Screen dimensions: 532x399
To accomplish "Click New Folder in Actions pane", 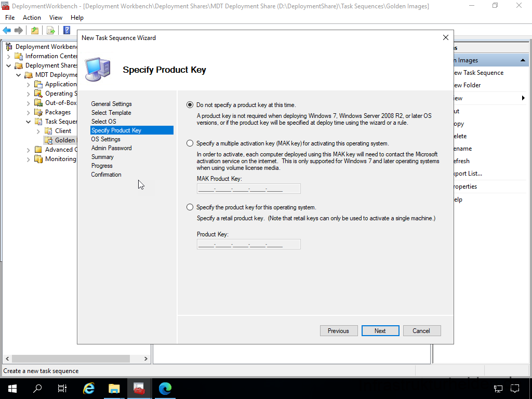I will click(468, 85).
